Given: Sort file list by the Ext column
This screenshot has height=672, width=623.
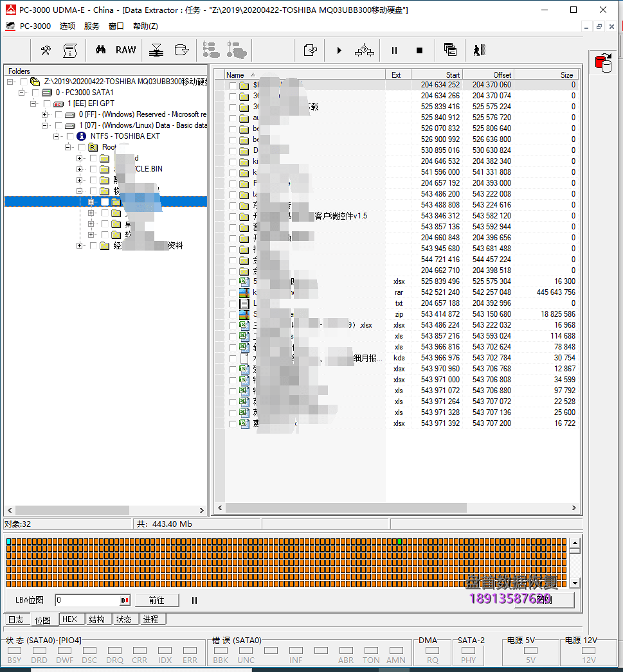Looking at the screenshot, I should [399, 75].
